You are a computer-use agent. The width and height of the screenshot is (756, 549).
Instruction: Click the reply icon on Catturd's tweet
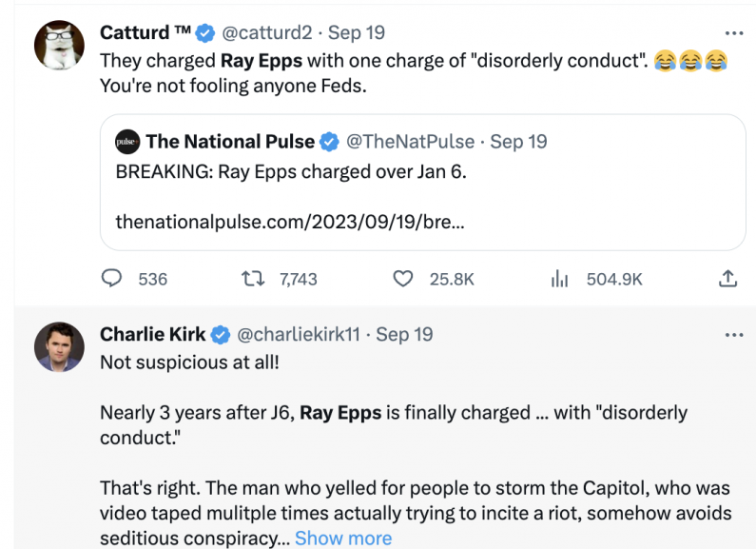112,279
